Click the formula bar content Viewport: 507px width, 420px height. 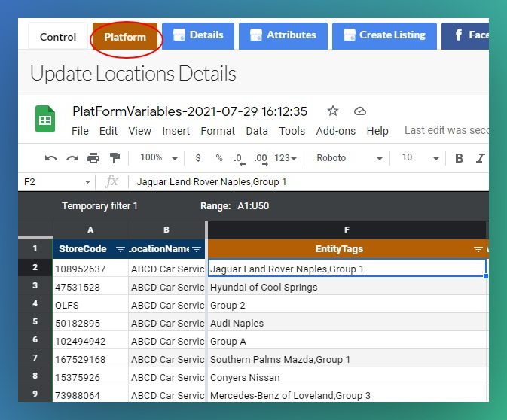pyautogui.click(x=212, y=182)
